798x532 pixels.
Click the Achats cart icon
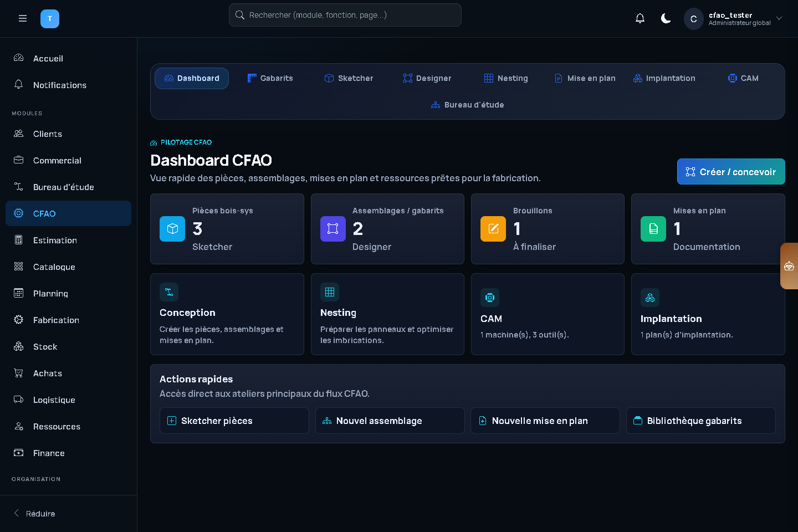click(19, 373)
